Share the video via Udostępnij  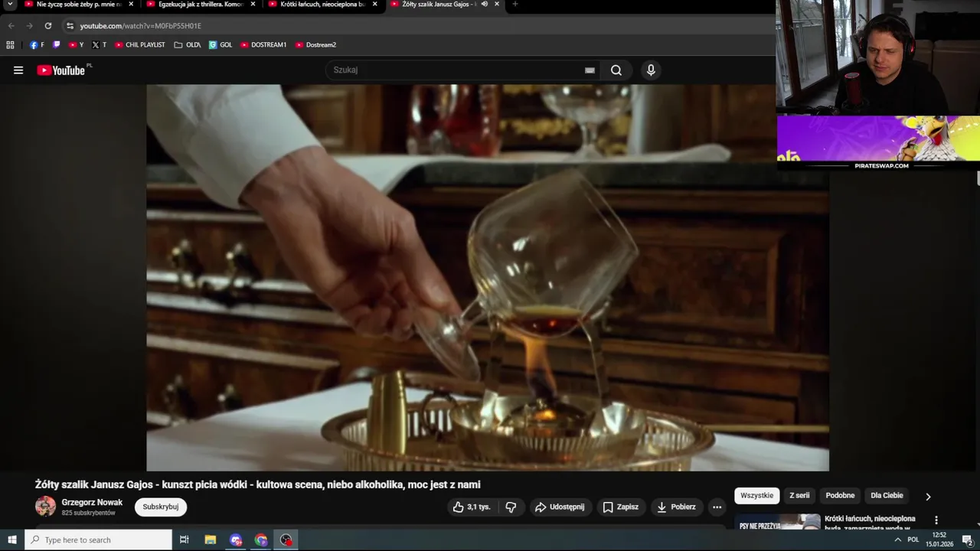560,507
